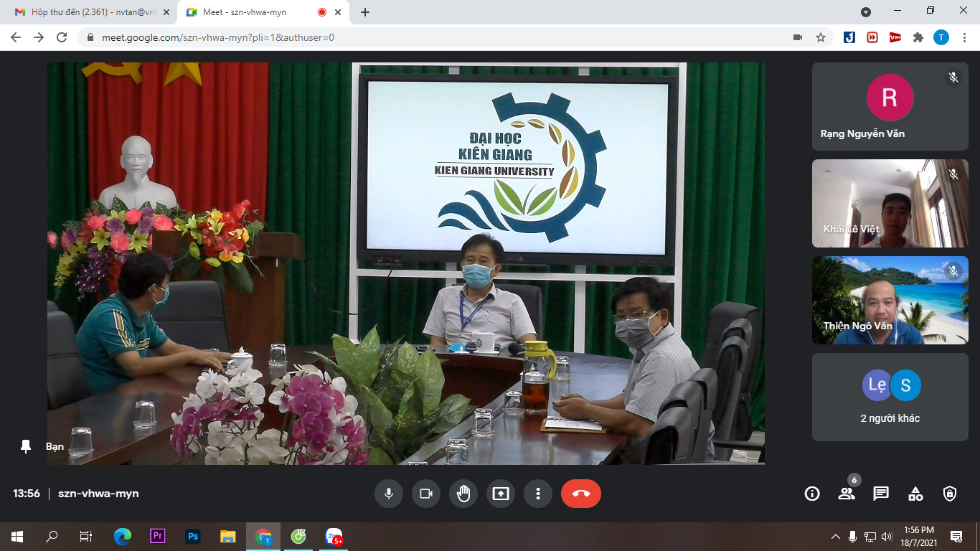Open host controls lock icon
This screenshot has height=551, width=980.
coord(950,494)
